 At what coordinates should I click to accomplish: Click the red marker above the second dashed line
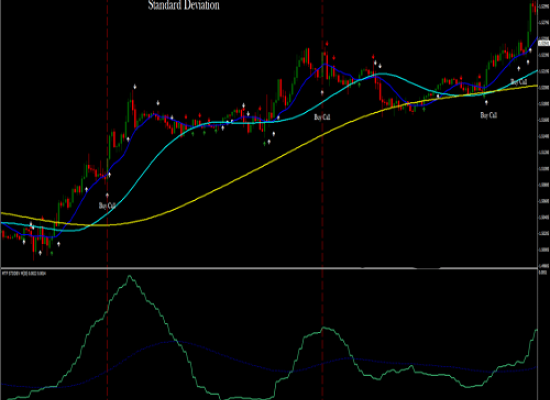[327, 44]
